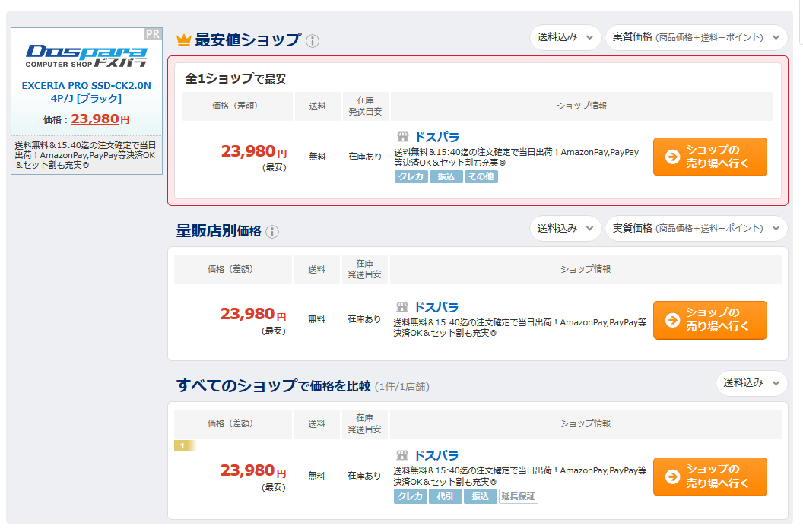Click shop icon beside ドスパラ in 量販店別価格 section

pyautogui.click(x=403, y=307)
